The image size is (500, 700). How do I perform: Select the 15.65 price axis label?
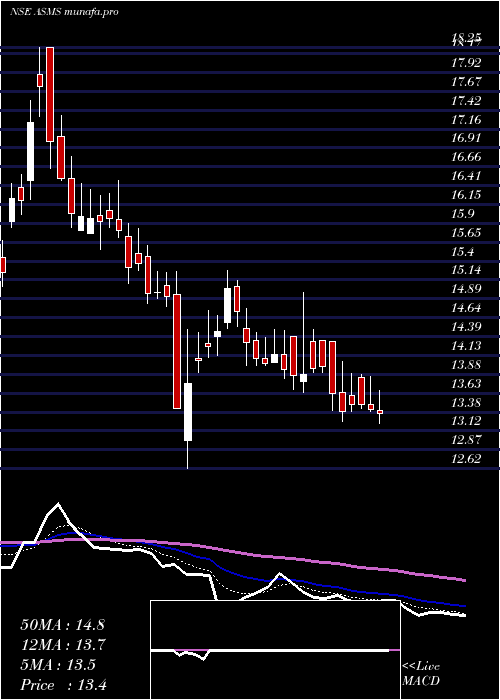pyautogui.click(x=466, y=233)
